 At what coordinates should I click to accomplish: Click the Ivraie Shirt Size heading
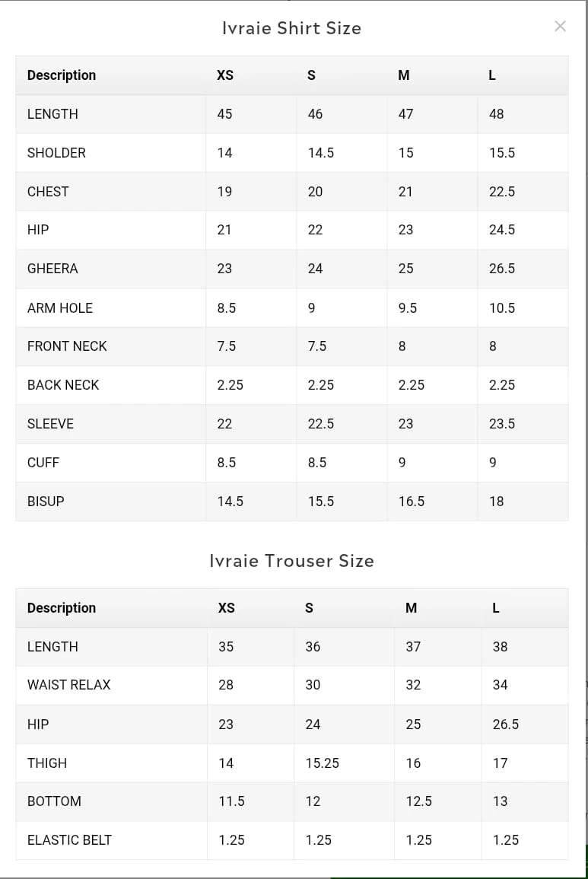tap(291, 28)
